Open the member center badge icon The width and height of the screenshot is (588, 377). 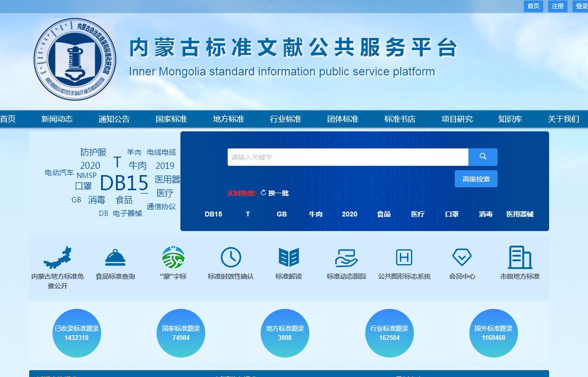462,257
